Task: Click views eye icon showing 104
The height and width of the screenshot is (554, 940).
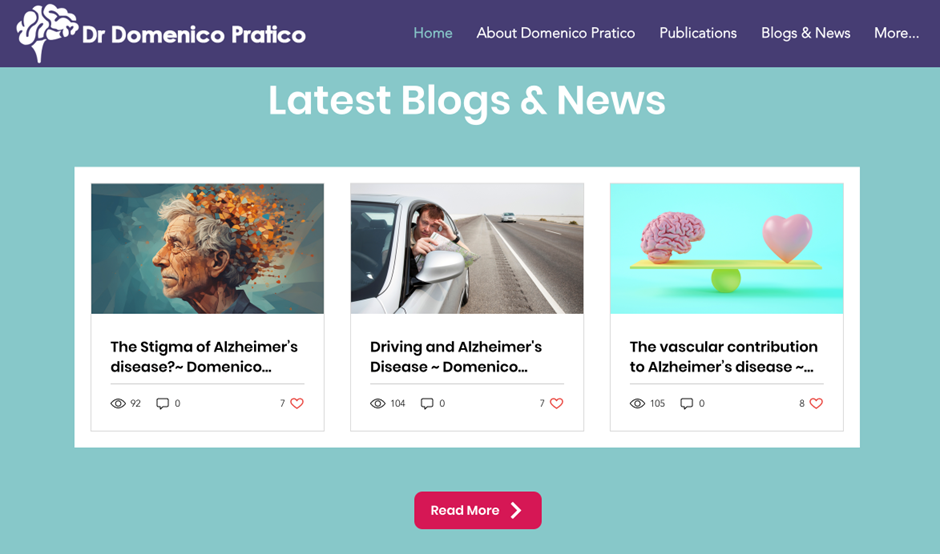Action: (x=378, y=404)
